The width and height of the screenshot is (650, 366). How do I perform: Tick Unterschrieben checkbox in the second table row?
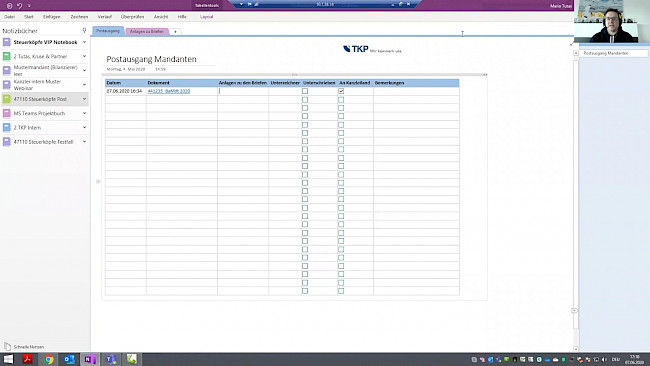[x=305, y=99]
